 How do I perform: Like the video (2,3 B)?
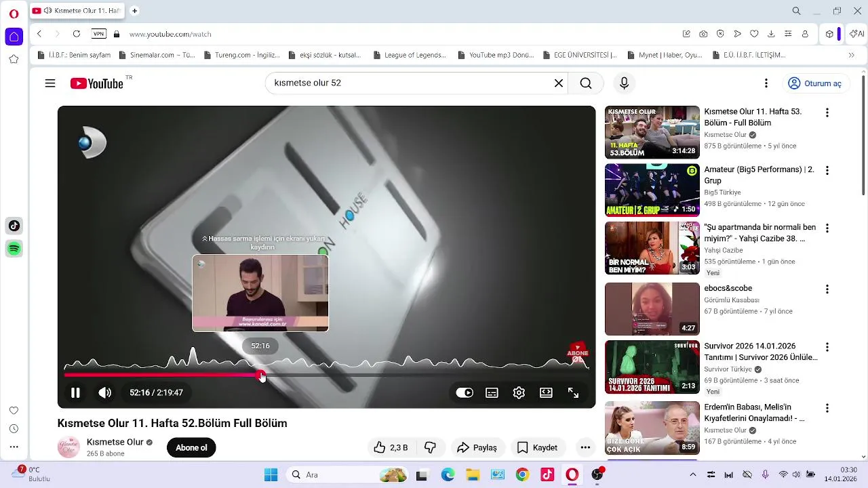tap(391, 447)
